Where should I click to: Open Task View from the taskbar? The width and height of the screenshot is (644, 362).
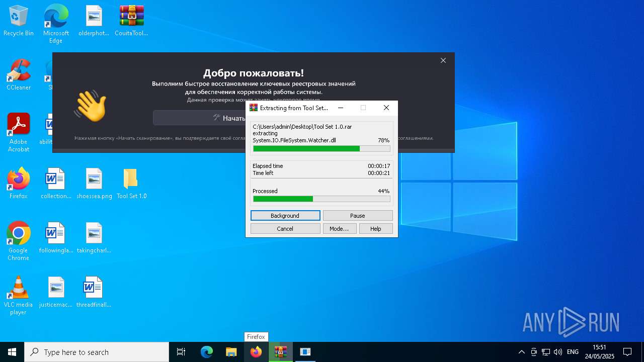[181, 352]
